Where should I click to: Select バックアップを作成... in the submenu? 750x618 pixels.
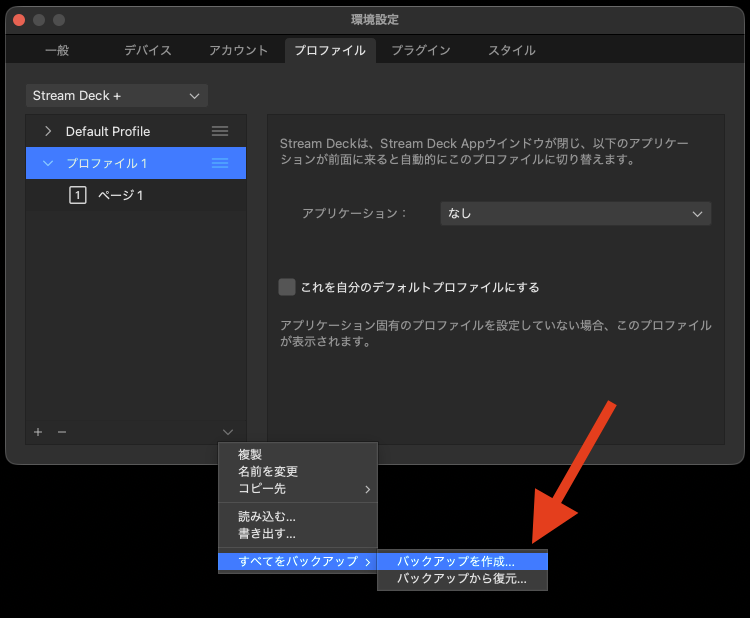tap(462, 561)
